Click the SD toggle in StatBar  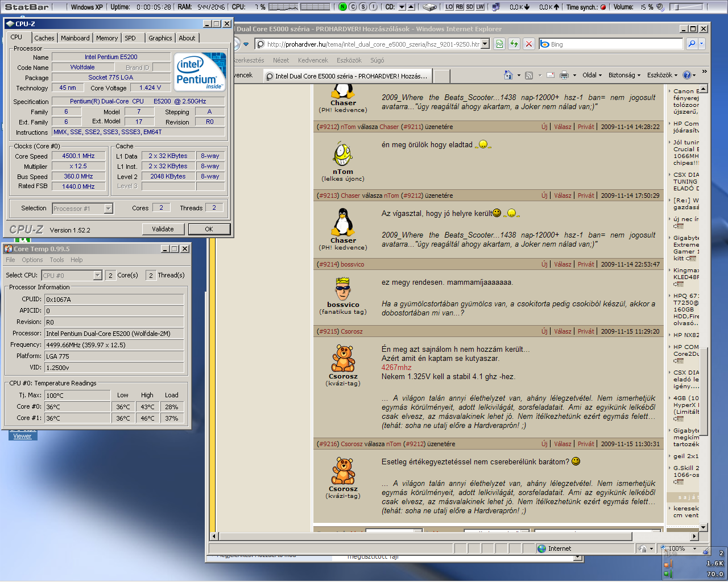click(470, 7)
